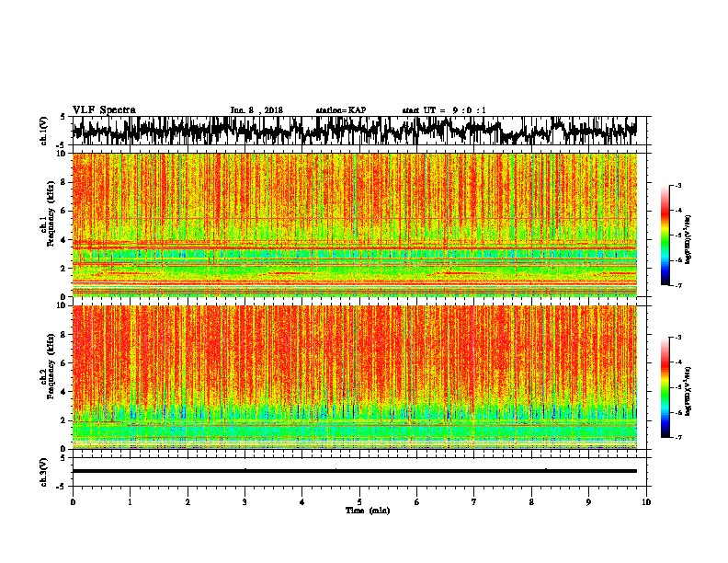Click the ch.1(V) axis label

point(44,131)
